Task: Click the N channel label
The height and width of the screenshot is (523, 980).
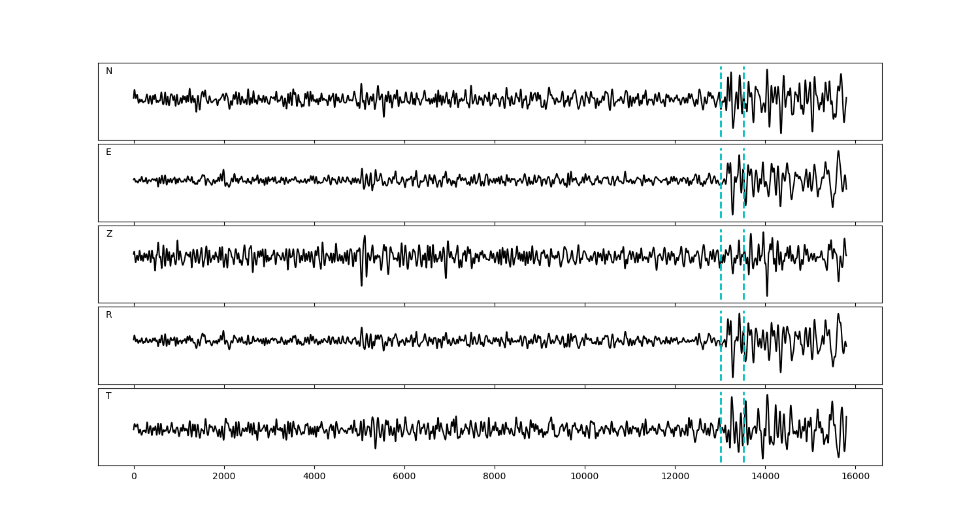Action: click(x=109, y=71)
